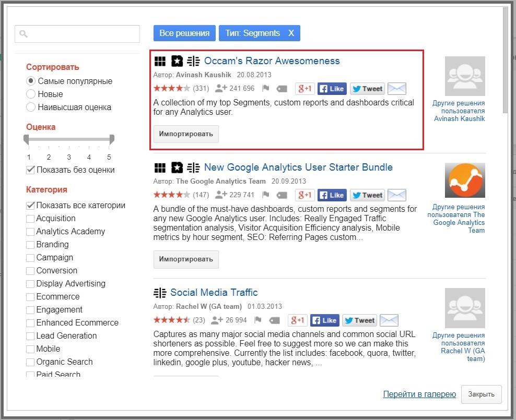Import the New Google Analytics User Starter Bundle
The width and height of the screenshot is (516, 420).
tap(186, 259)
